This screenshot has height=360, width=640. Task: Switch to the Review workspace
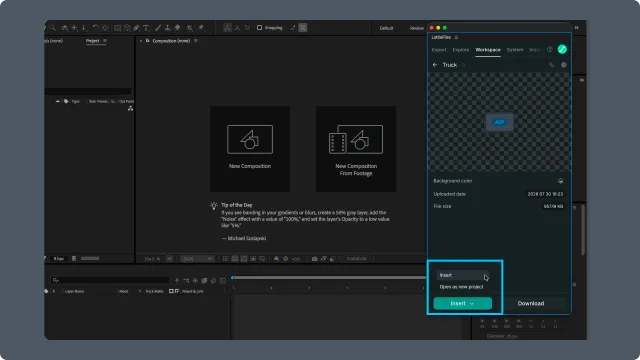[416, 28]
